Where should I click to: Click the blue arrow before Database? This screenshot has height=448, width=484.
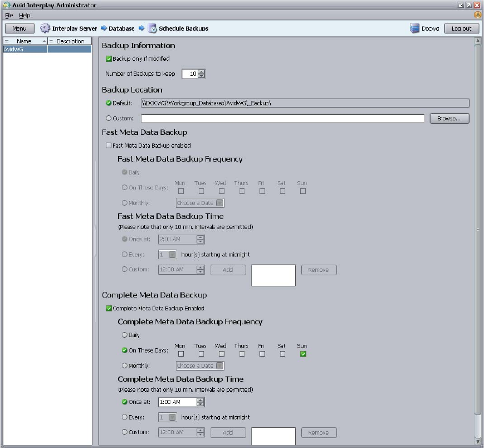pyautogui.click(x=104, y=28)
